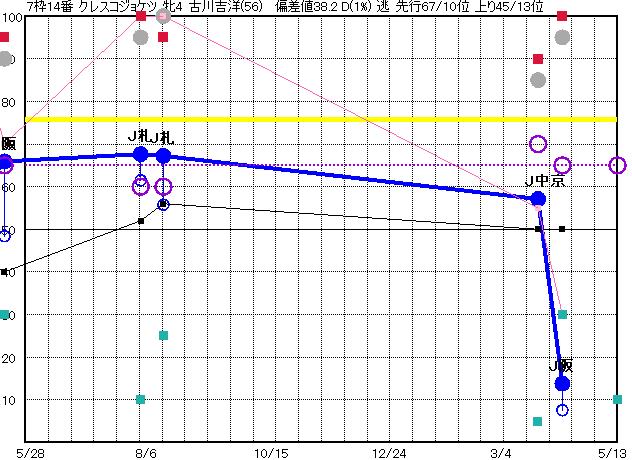Click the 5/13 date label on x-axis
632x460 pixels.
[x=612, y=452]
